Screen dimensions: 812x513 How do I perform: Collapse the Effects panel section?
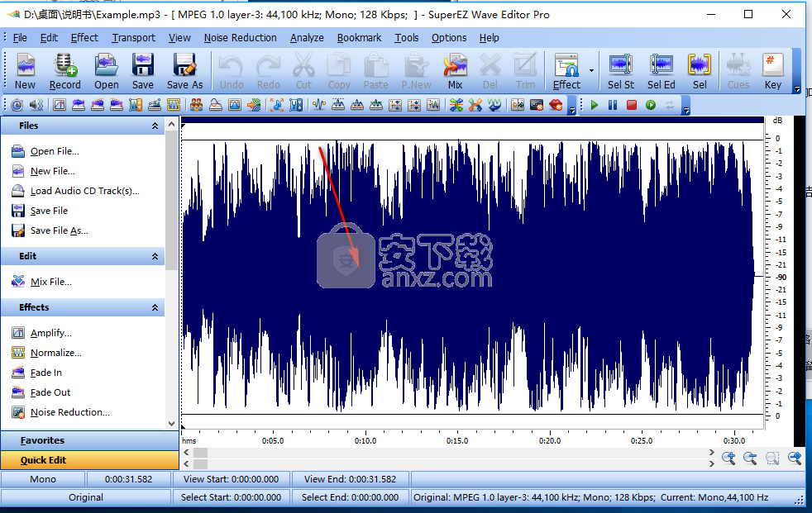[x=155, y=307]
